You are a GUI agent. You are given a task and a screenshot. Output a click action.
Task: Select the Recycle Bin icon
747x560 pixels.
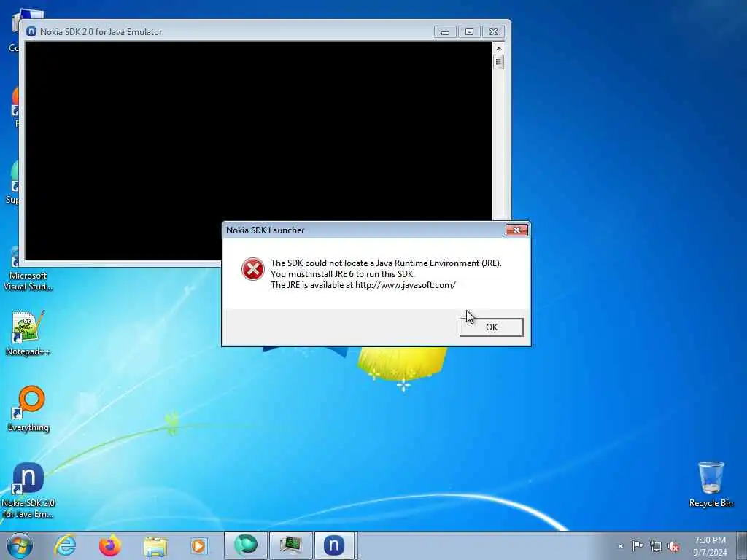click(x=711, y=484)
